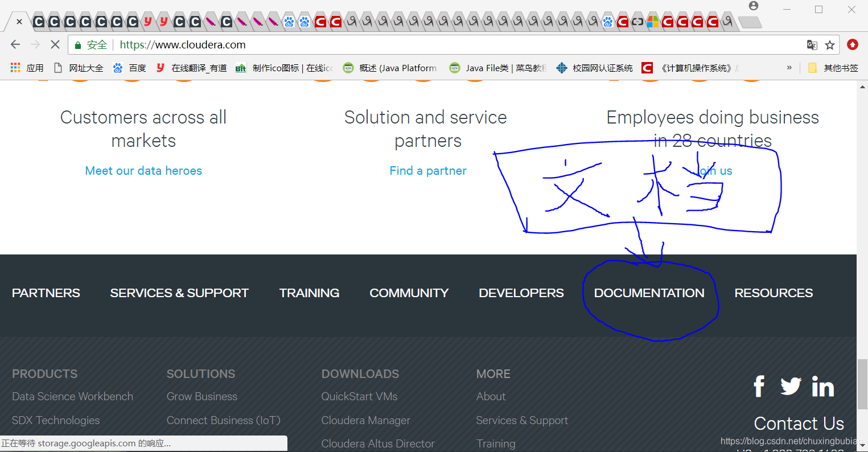Open the 《计算机操作系统》 bookmark
Viewport: 868px width, 452px height.
[x=691, y=68]
